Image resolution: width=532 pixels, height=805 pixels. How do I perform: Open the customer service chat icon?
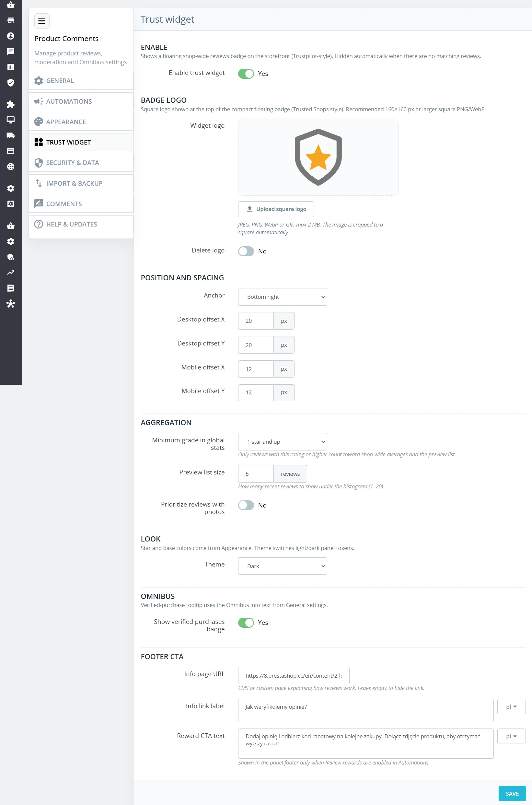(10, 52)
